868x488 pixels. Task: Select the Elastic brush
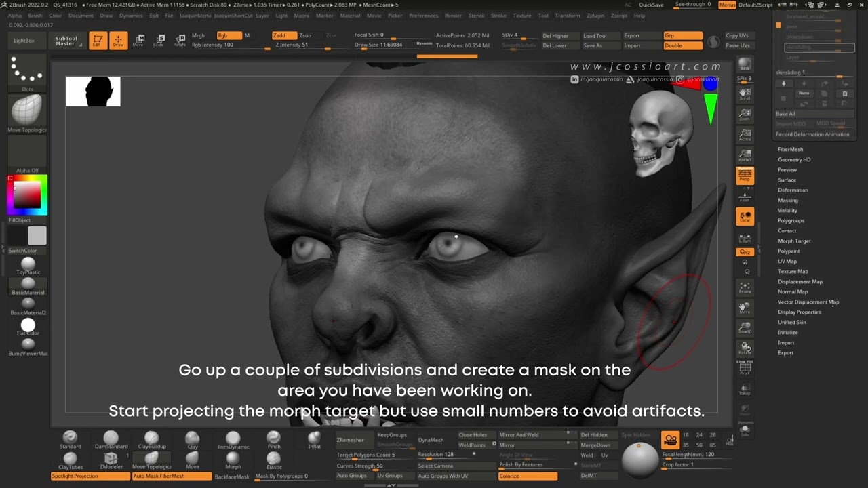pyautogui.click(x=274, y=461)
